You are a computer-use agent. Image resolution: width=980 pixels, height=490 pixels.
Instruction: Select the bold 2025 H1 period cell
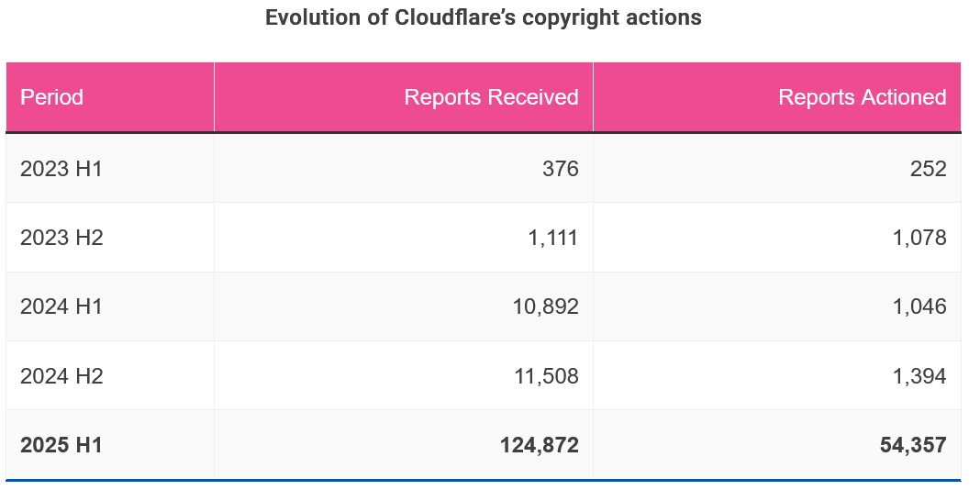point(61,445)
